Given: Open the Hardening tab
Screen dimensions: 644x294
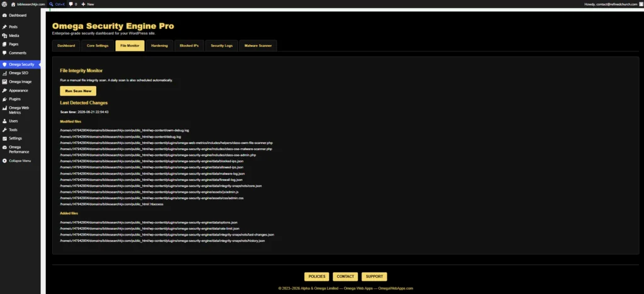Looking at the screenshot, I should click(159, 45).
